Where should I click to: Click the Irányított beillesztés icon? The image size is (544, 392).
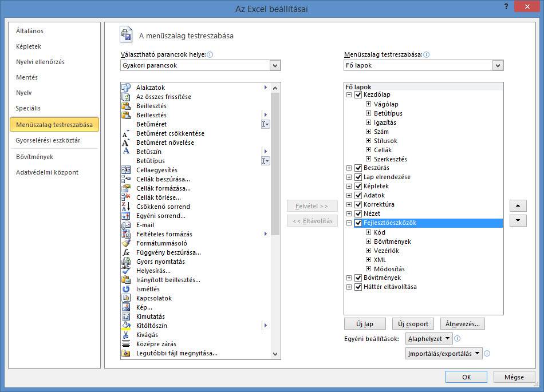tap(126, 280)
